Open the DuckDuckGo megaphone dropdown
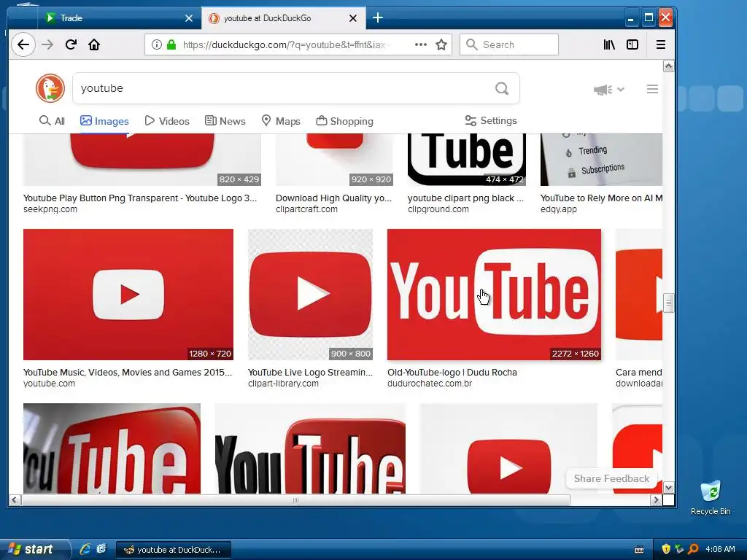This screenshot has width=747, height=560. click(609, 90)
